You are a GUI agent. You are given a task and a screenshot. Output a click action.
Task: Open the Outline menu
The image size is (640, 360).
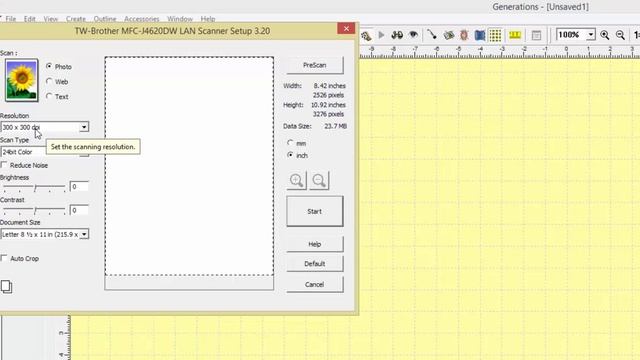[105, 19]
